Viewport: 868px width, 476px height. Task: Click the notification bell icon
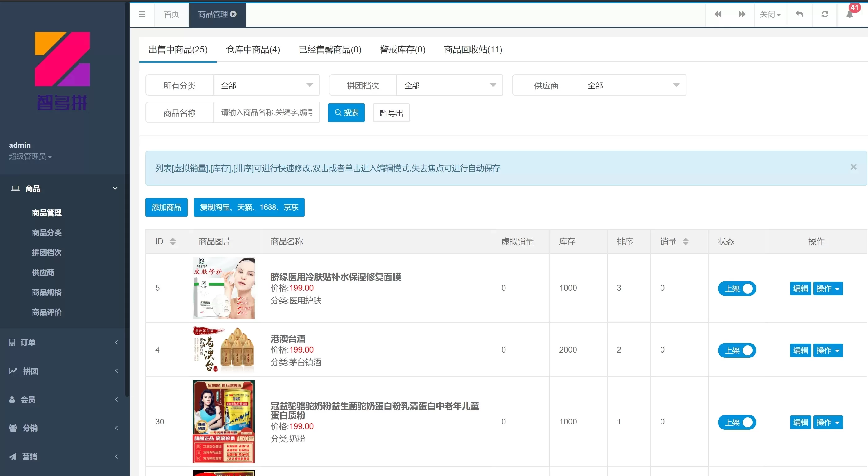pos(849,14)
